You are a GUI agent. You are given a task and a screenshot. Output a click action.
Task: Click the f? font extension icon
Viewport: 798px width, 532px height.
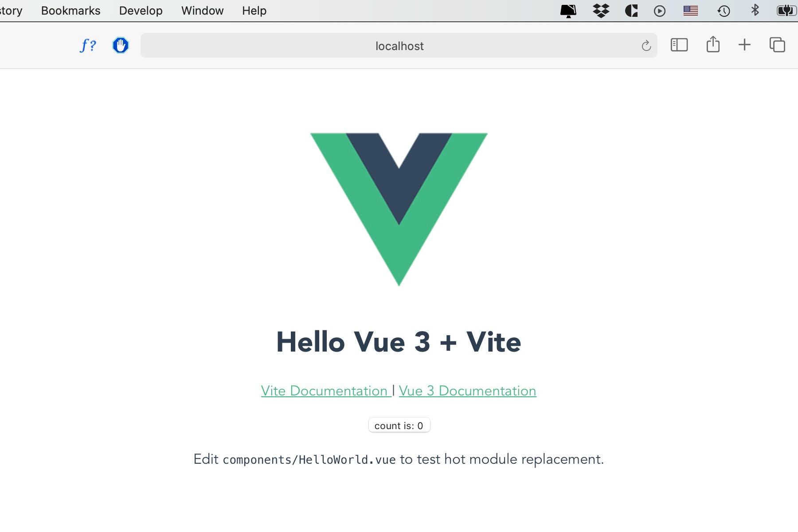(x=88, y=45)
